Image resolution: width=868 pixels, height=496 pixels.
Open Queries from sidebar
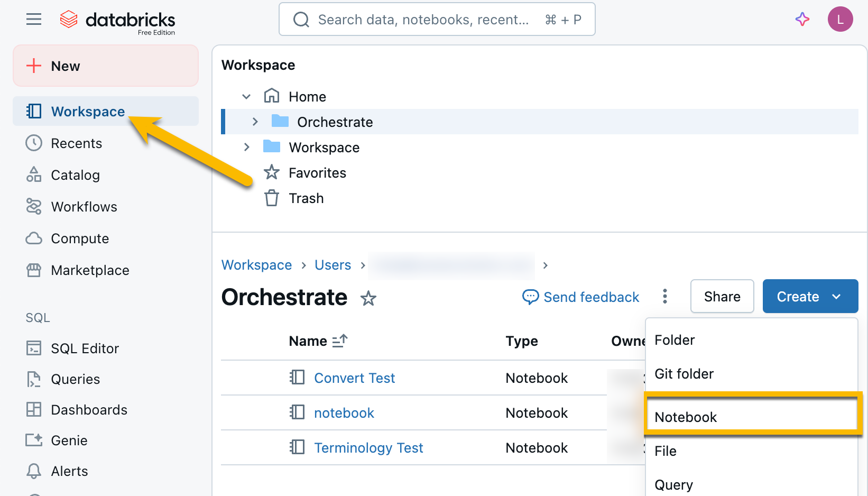(x=106, y=379)
